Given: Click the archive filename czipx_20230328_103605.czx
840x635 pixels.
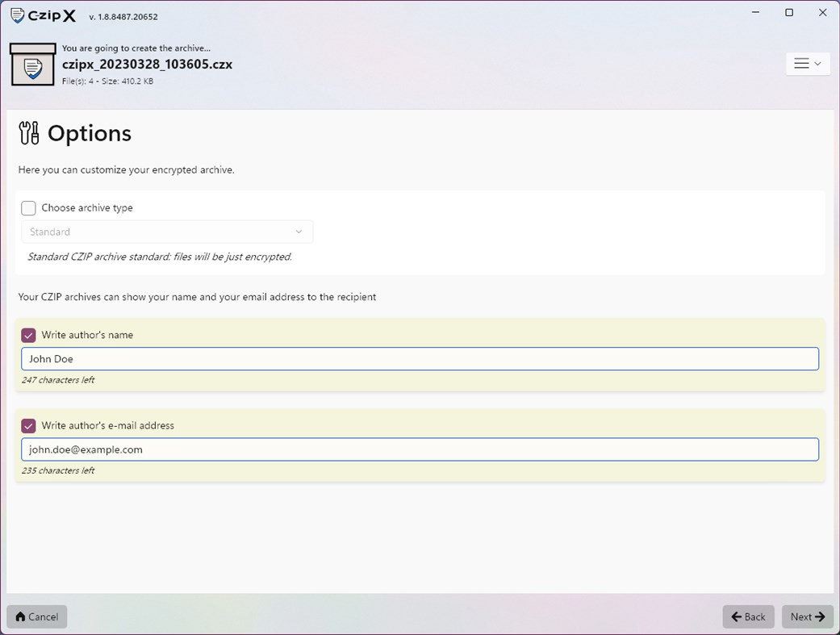Looking at the screenshot, I should click(x=148, y=64).
